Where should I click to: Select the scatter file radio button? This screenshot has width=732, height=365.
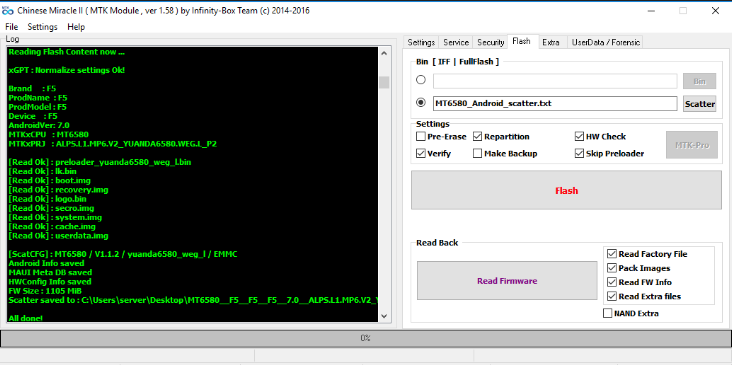click(x=421, y=103)
